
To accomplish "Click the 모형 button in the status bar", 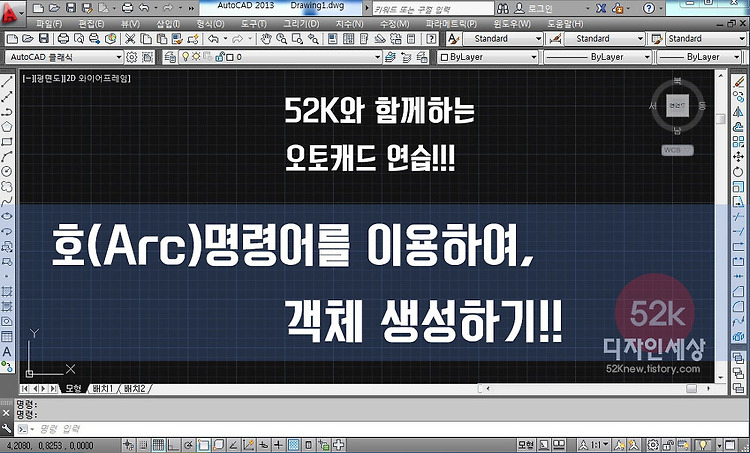I will [x=526, y=445].
